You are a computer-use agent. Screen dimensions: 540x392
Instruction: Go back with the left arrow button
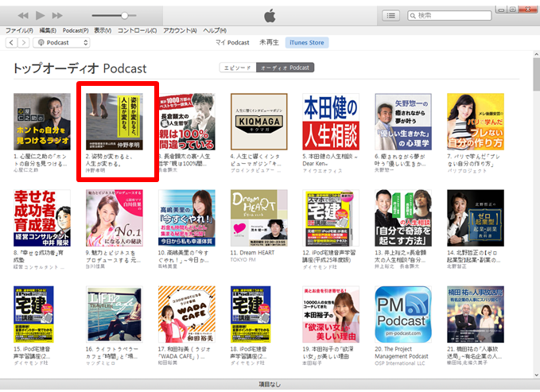[x=11, y=43]
